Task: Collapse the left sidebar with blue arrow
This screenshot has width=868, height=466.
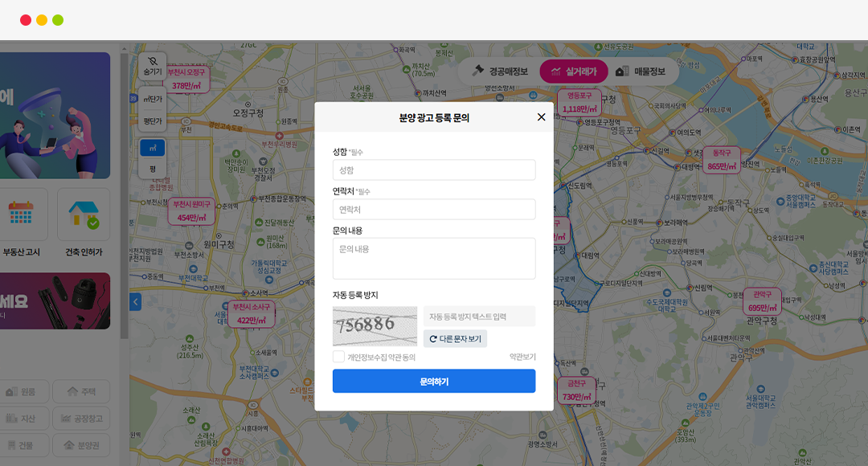Action: 135,302
